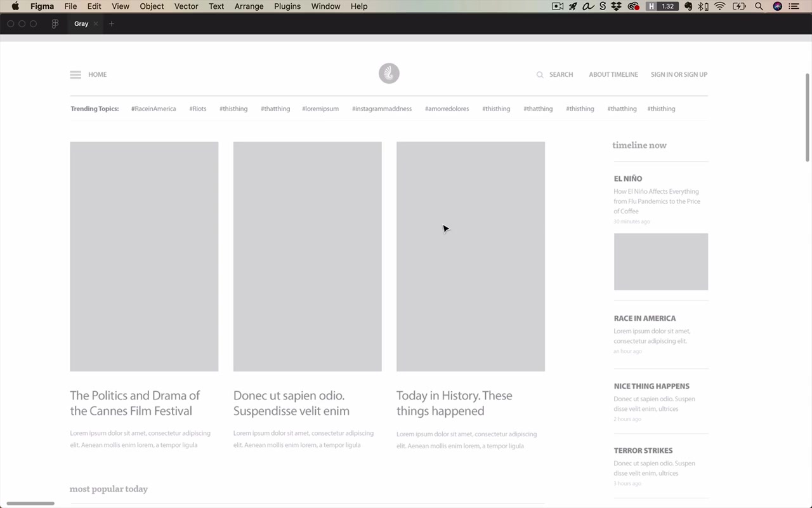
Task: Click the Donec ut sapien odio headline
Action: [292, 403]
